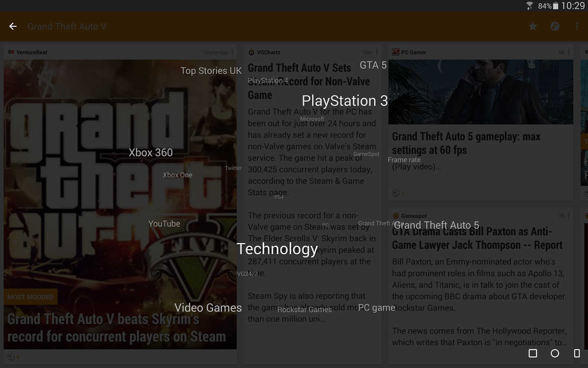
Task: Click the 'Yesterday' timestamp on VentureBeat card
Action: click(x=216, y=52)
